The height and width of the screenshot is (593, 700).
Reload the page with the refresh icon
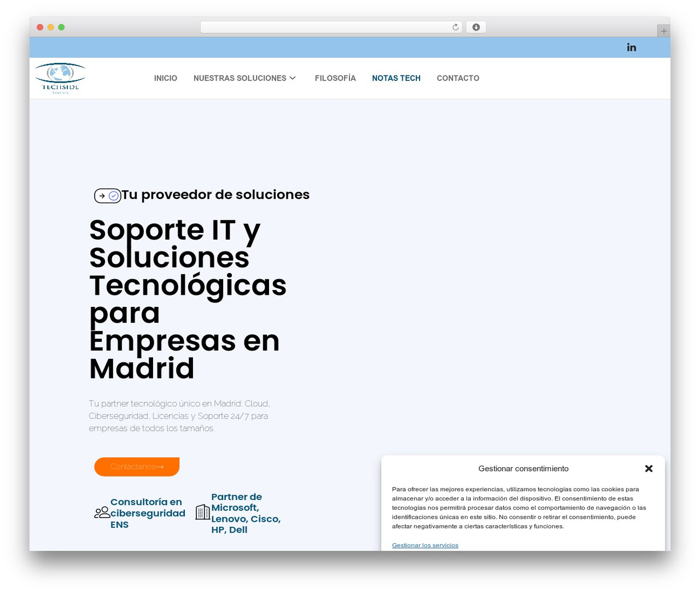coord(456,27)
